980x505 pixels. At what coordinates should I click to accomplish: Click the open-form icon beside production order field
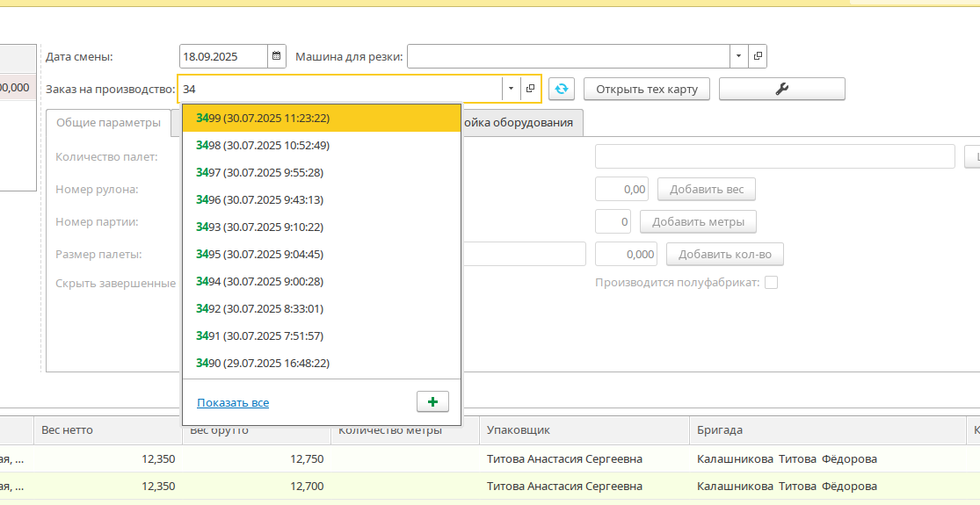coord(530,89)
